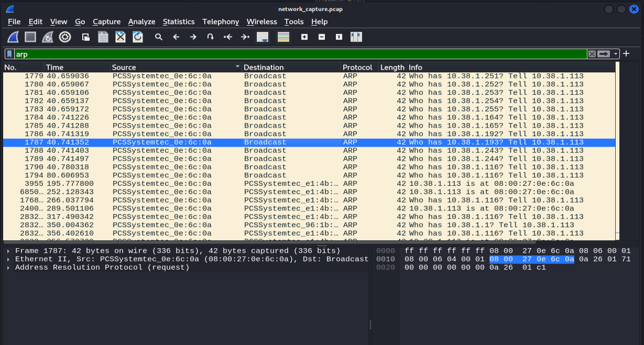644x345 pixels.
Task: Sort by the Source column header
Action: [176, 67]
